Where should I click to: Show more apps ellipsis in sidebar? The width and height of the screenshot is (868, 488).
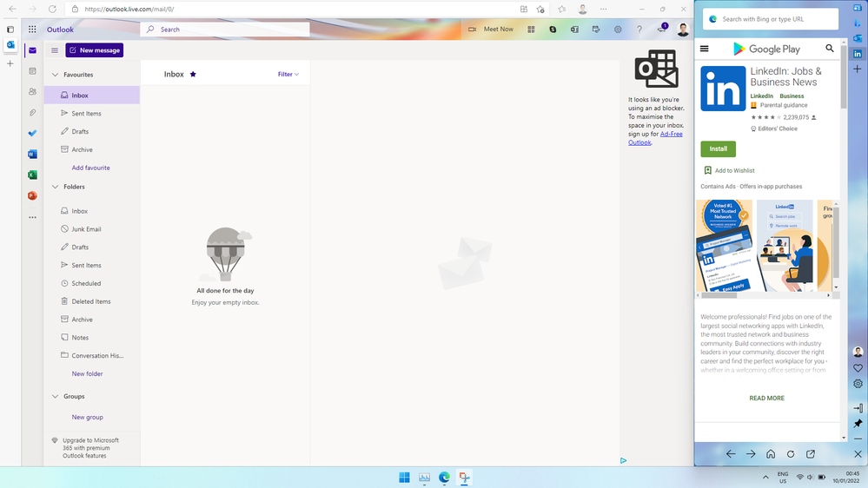click(x=33, y=217)
